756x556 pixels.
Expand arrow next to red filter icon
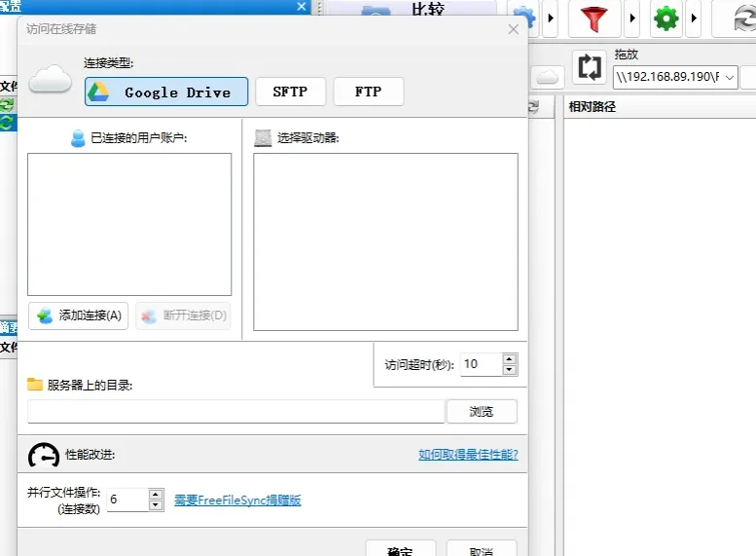tap(632, 19)
